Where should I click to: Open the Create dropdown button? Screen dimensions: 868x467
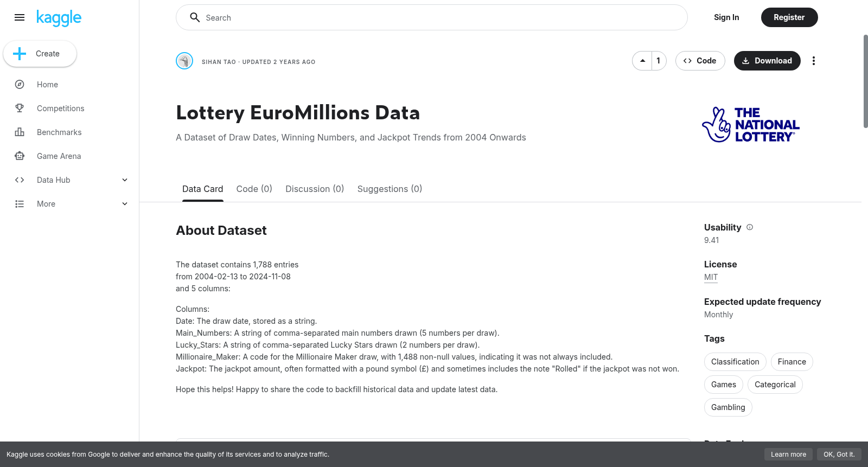click(x=40, y=54)
